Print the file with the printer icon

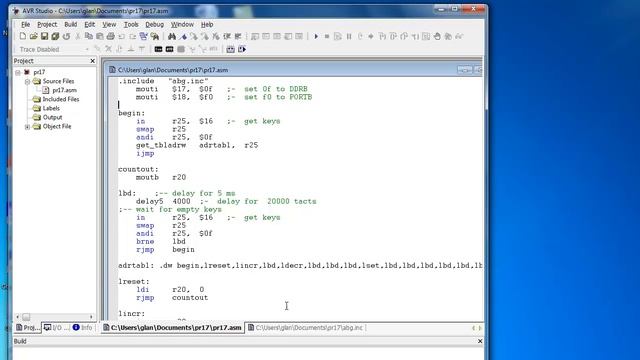click(111, 36)
